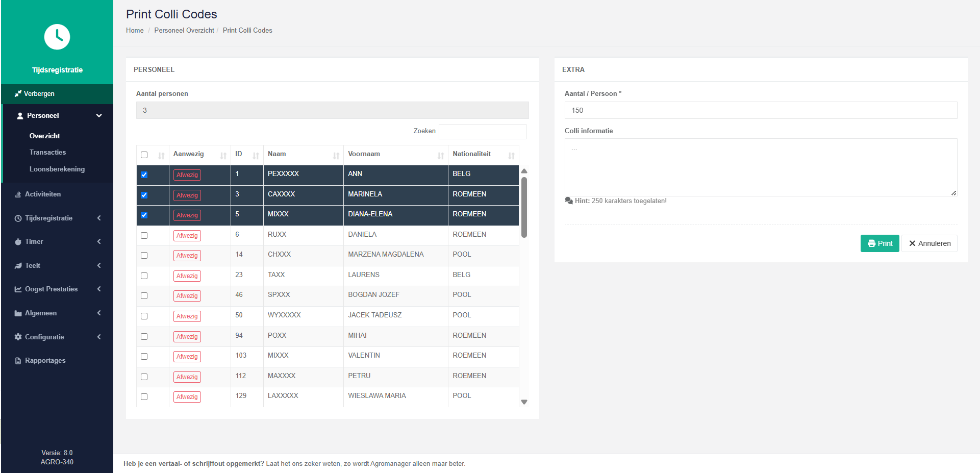This screenshot has height=473, width=980.
Task: Click the Personeel person icon
Action: 20,116
